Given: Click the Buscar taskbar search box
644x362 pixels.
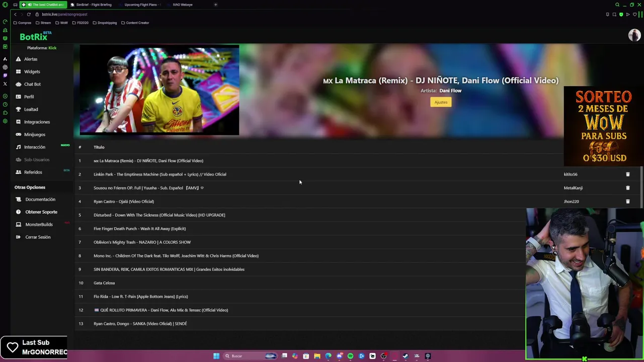Looking at the screenshot, I should click(250, 356).
